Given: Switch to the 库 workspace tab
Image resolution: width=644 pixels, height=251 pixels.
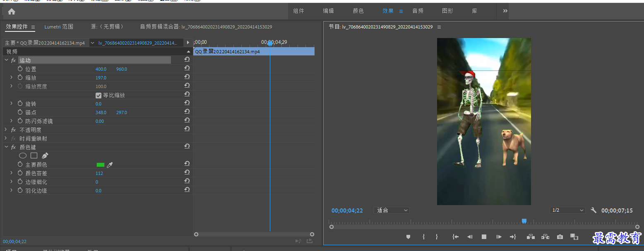Looking at the screenshot, I should [475, 11].
